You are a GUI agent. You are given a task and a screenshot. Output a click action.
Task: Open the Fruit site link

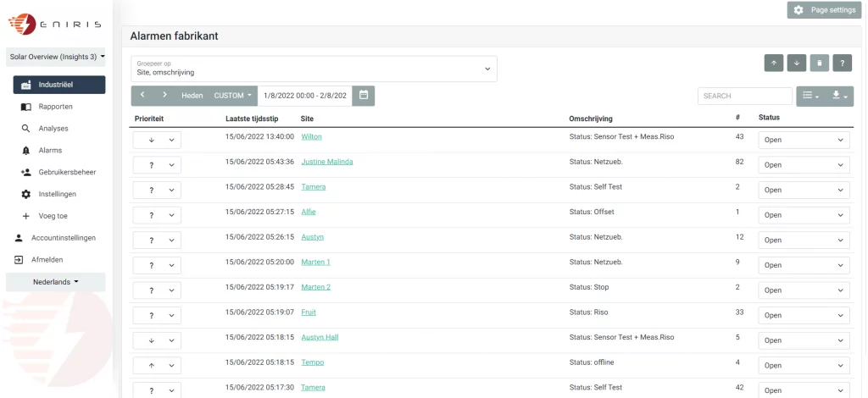pyautogui.click(x=309, y=312)
